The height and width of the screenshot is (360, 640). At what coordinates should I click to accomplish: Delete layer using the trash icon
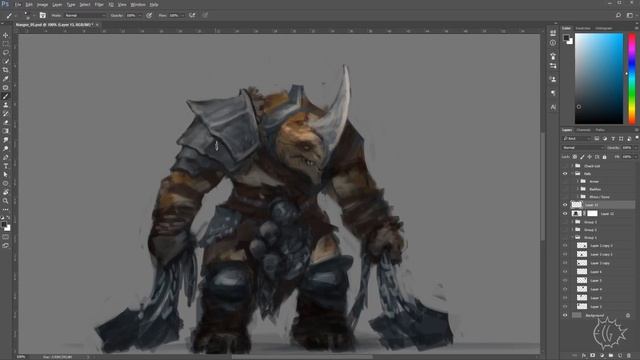(629, 356)
